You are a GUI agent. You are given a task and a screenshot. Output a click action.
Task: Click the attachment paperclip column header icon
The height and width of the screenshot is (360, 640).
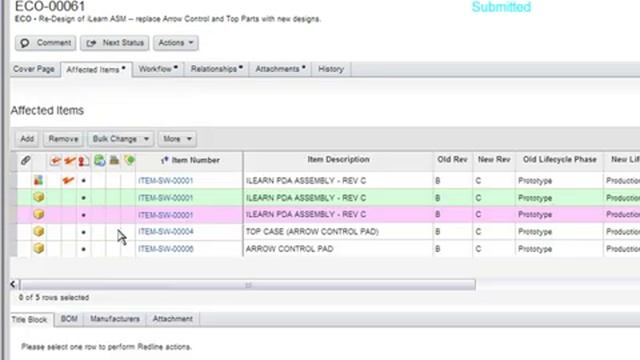pyautogui.click(x=25, y=160)
